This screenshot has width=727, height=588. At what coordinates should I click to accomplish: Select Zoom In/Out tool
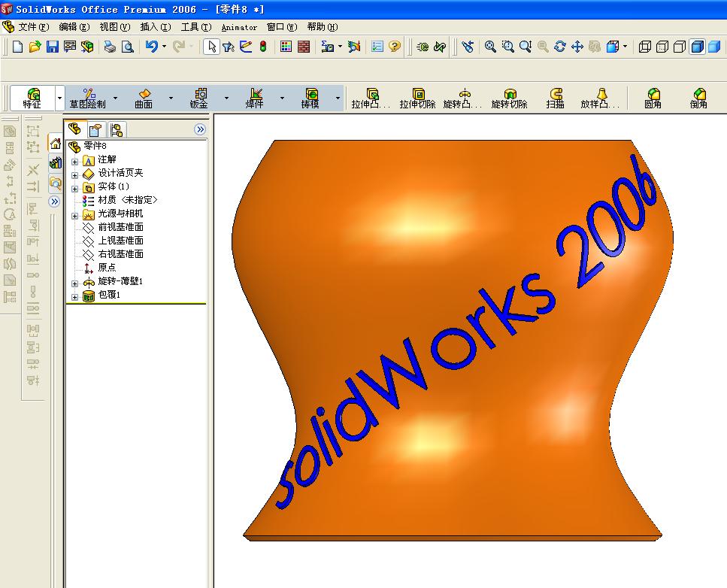[526, 47]
